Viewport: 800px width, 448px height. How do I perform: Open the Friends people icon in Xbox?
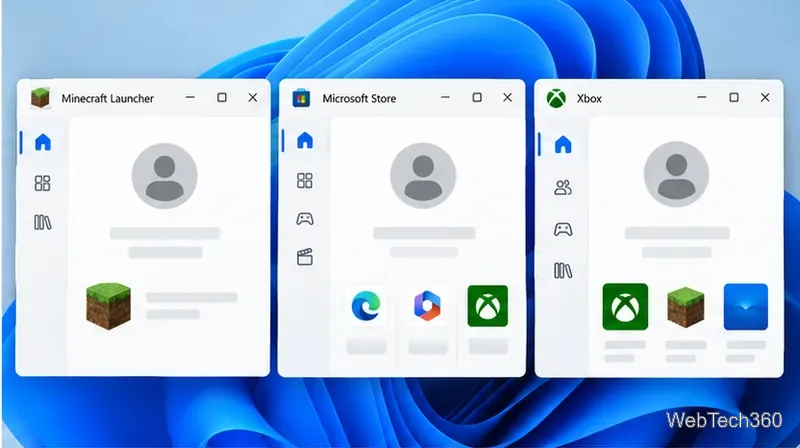563,188
